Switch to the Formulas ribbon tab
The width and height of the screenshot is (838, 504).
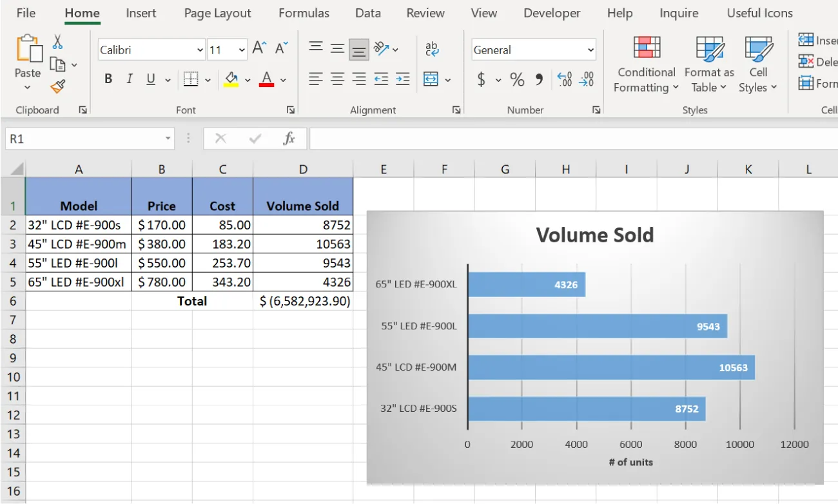tap(304, 12)
